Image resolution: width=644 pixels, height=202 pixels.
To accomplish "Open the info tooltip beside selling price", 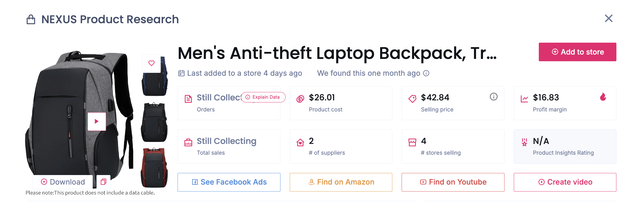I will click(x=493, y=97).
